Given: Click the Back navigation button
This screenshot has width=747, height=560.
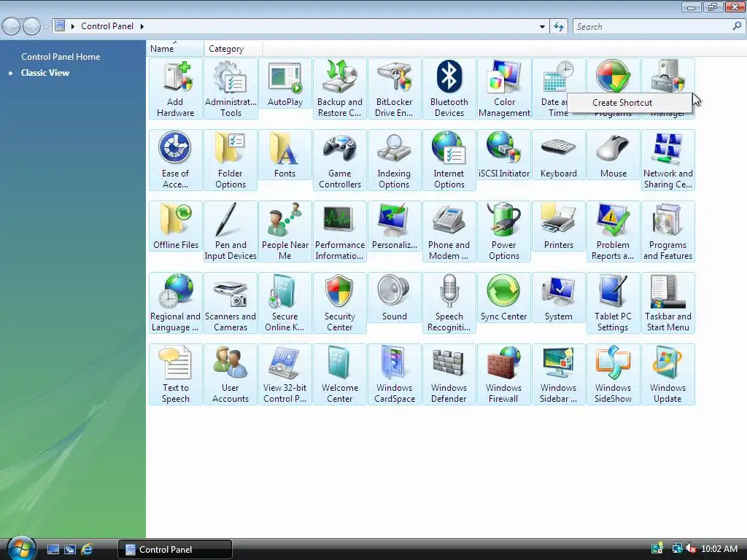Looking at the screenshot, I should click(x=12, y=26).
